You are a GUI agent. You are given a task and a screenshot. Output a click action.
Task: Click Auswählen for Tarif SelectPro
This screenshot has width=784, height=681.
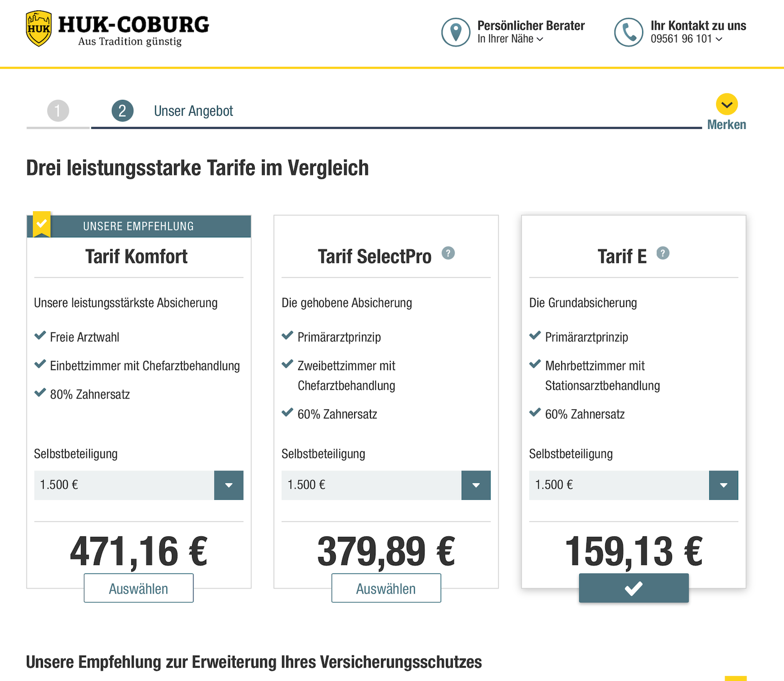pyautogui.click(x=386, y=588)
